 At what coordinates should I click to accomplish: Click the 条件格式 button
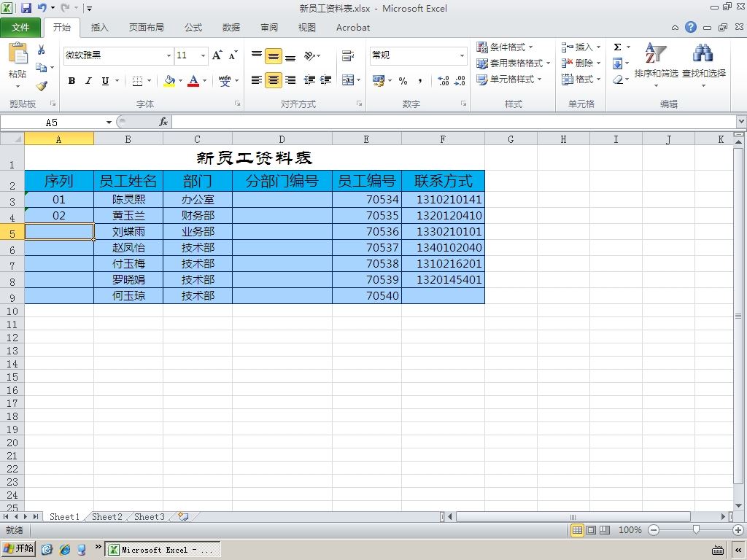point(505,47)
